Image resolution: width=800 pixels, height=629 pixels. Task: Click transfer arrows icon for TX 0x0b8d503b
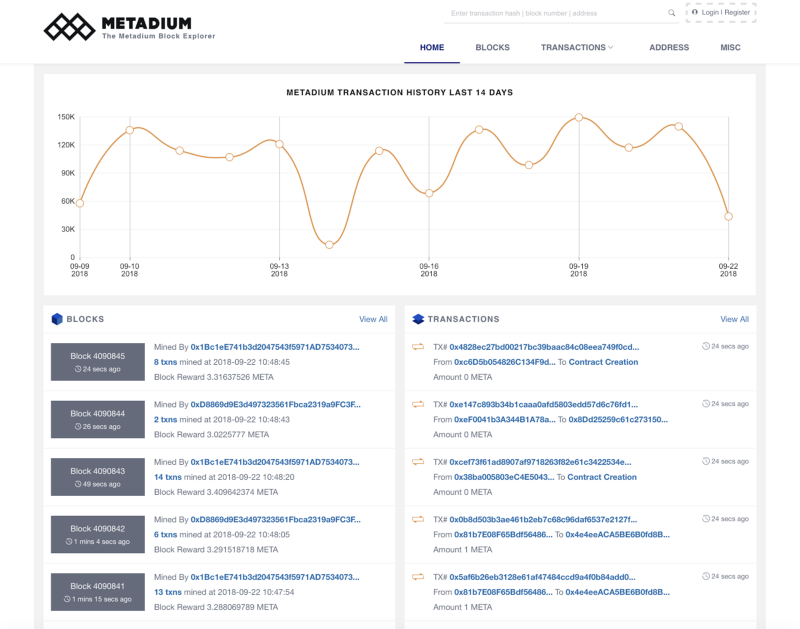[418, 520]
